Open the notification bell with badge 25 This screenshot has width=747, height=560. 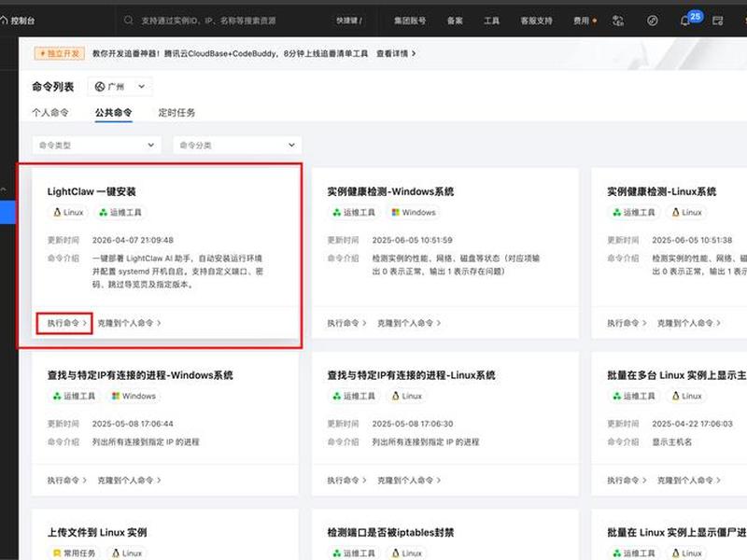point(685,21)
